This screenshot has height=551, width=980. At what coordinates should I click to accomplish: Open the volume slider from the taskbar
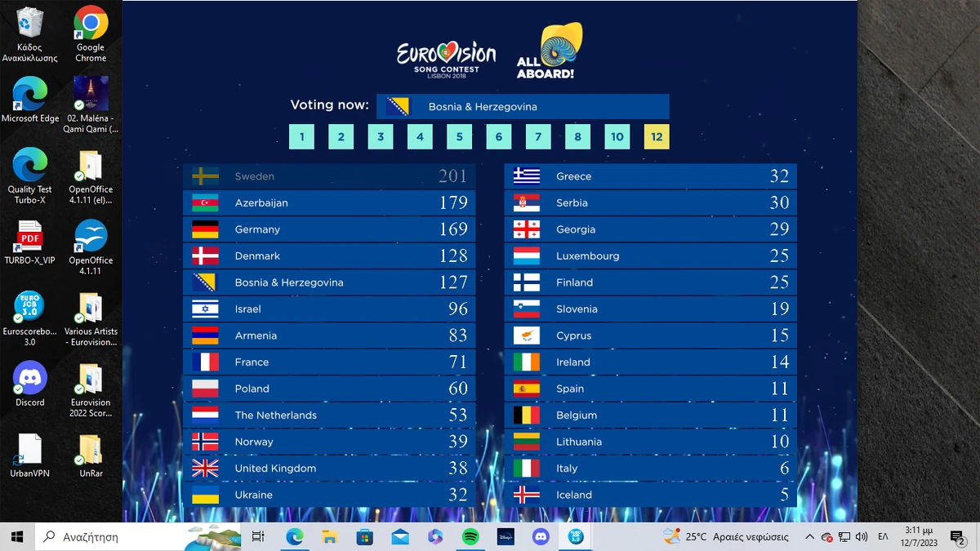859,537
